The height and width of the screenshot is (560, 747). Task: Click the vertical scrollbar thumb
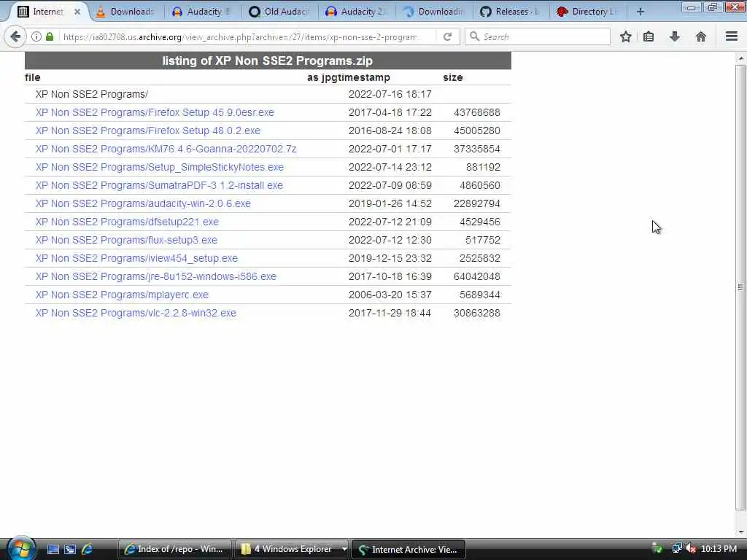741,287
